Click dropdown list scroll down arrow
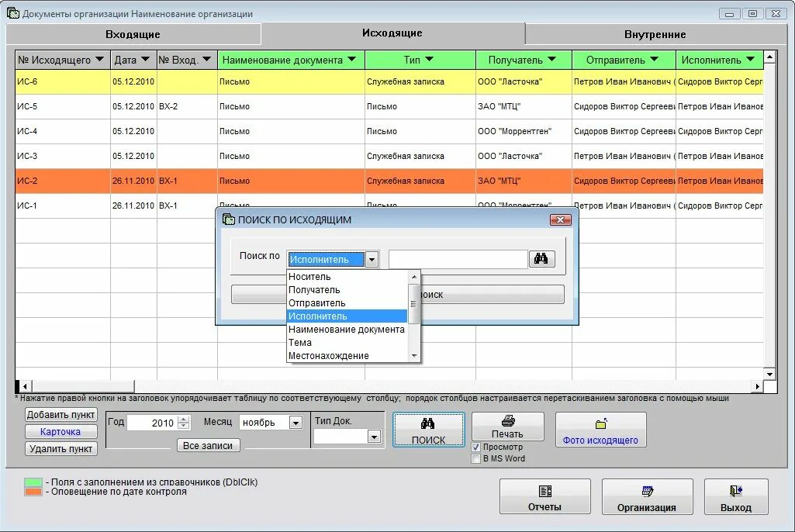Viewport: 795px width, 532px height. [x=414, y=356]
